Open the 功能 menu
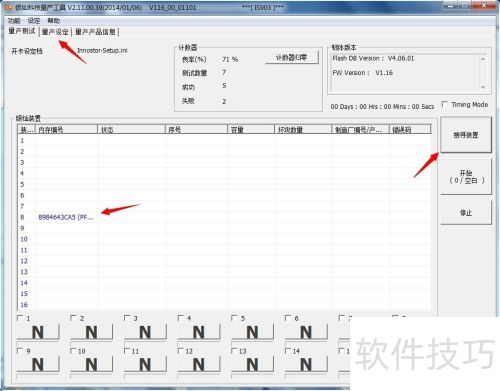 coord(14,21)
